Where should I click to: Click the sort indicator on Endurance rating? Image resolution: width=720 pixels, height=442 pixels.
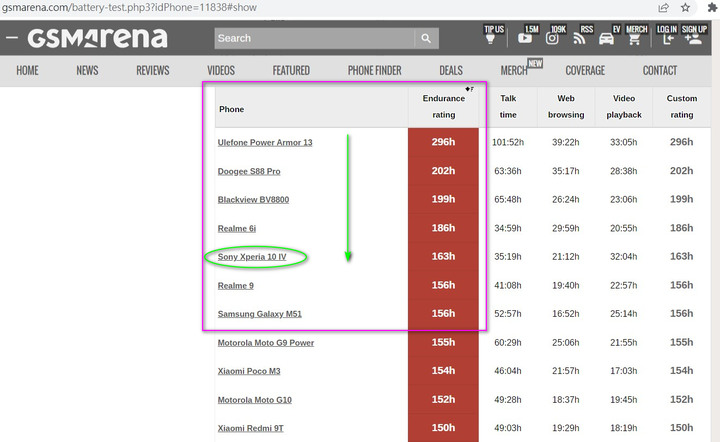[469, 89]
